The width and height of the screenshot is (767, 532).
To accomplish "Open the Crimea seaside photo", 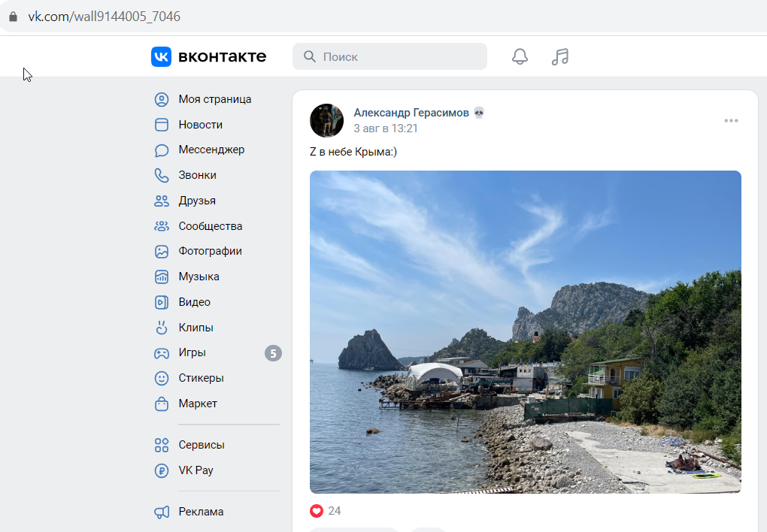I will 526,332.
